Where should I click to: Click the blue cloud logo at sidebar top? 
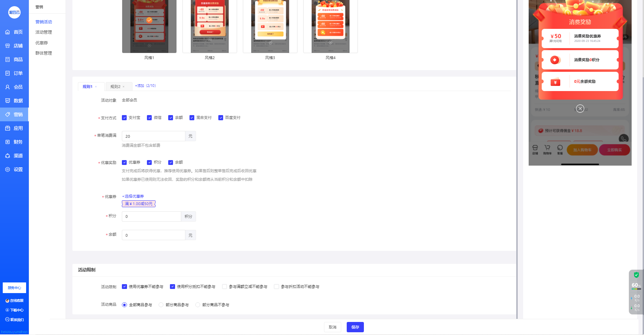14,12
